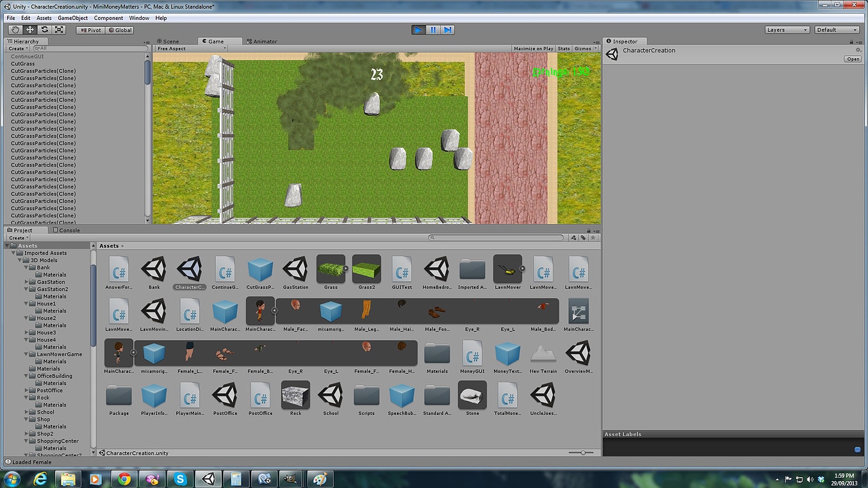
Task: Open the Windows Start menu
Action: pyautogui.click(x=12, y=478)
